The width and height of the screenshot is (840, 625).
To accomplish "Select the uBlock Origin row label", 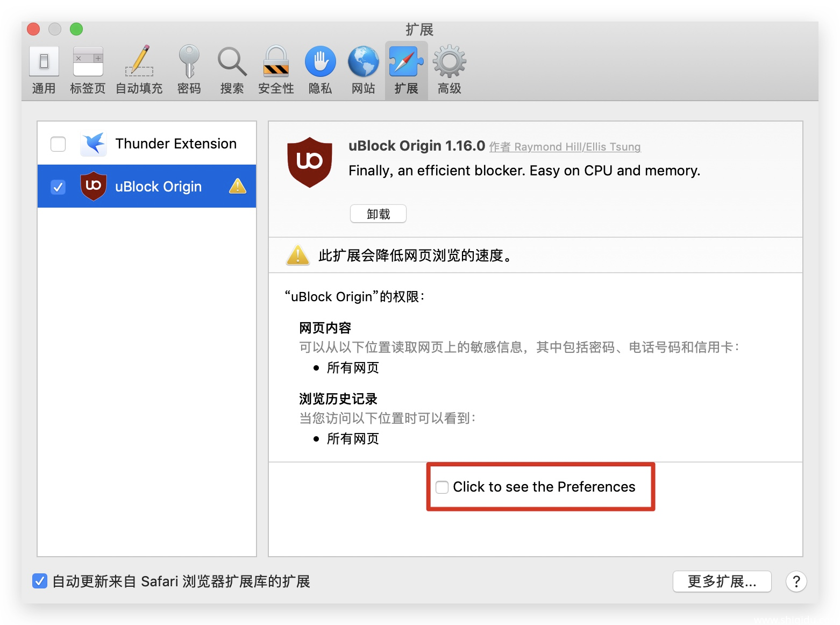I will pyautogui.click(x=158, y=187).
